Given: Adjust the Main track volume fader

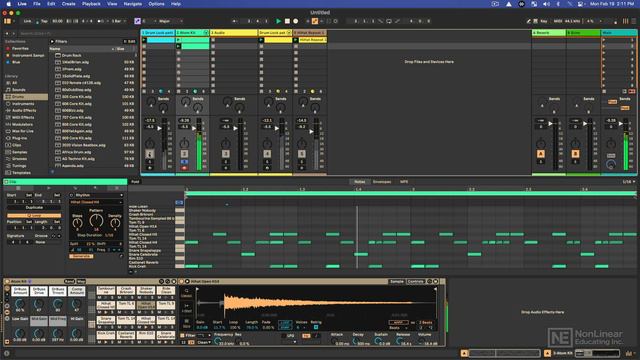Looking at the screenshot, I should pos(620,123).
